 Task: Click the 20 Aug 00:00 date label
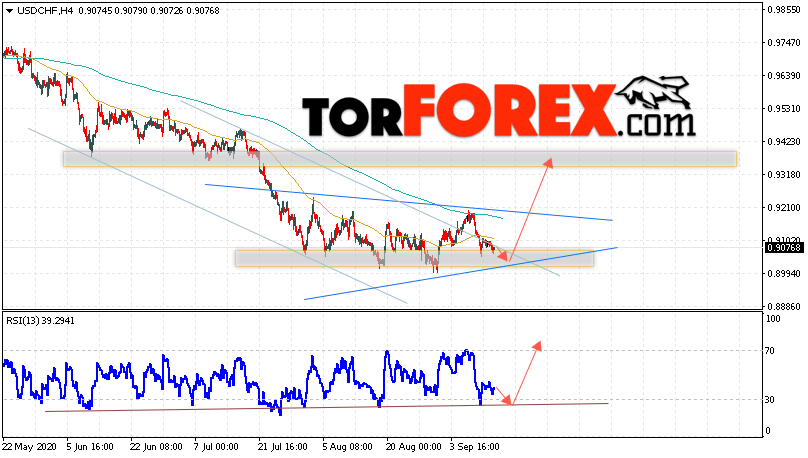413,446
